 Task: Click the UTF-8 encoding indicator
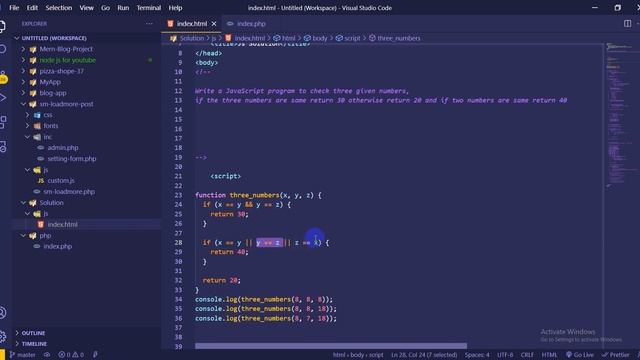505,355
